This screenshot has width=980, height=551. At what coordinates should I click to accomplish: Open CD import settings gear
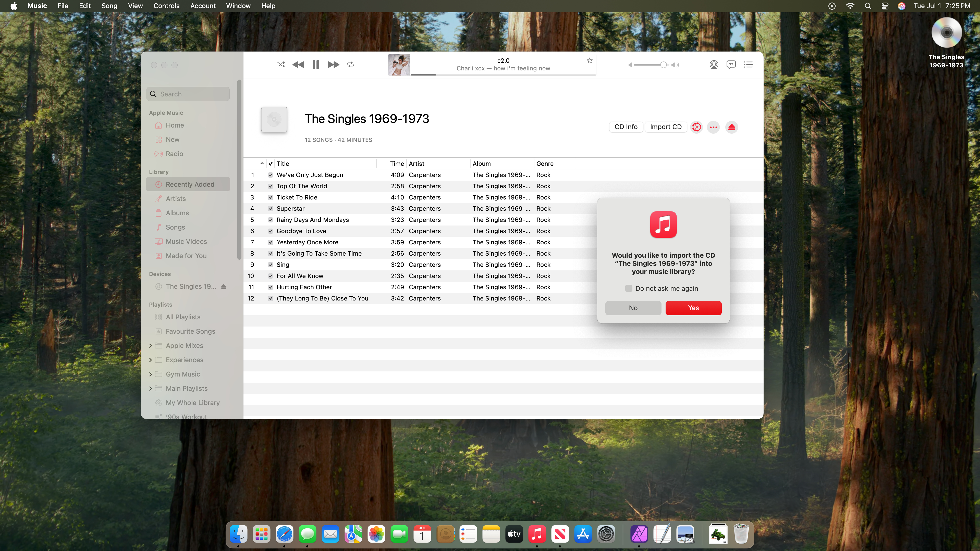(x=696, y=127)
